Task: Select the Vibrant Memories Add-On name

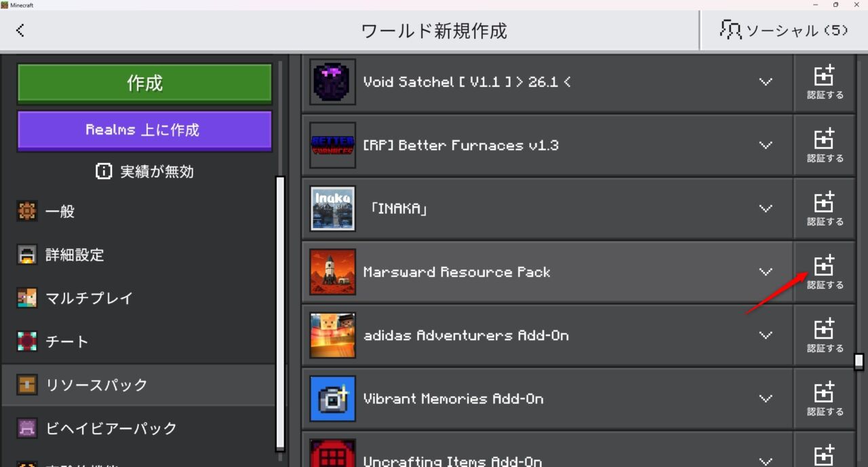Action: (454, 399)
